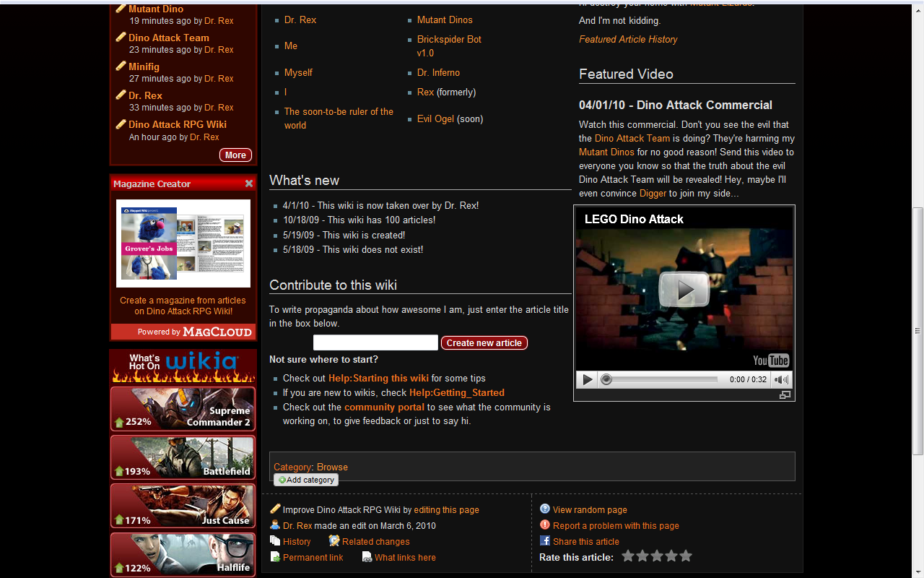Open Create a magazine from articles link
Image resolution: width=924 pixels, height=578 pixels.
tap(183, 306)
